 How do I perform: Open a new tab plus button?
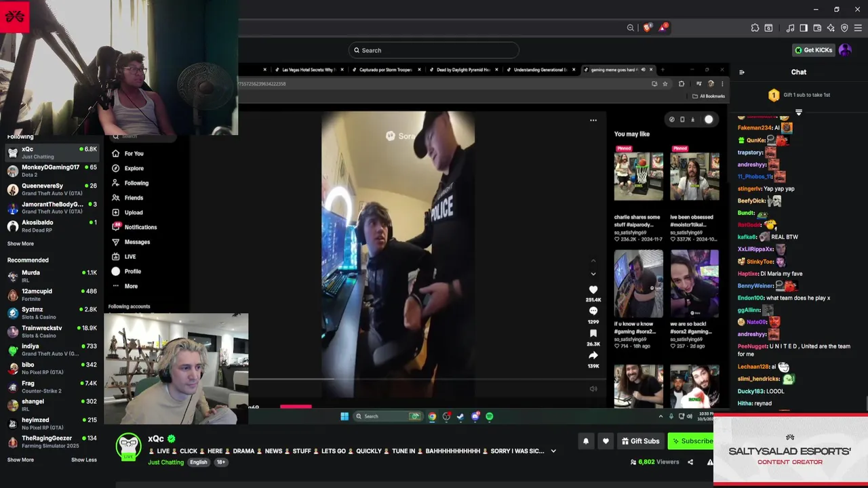pyautogui.click(x=663, y=70)
